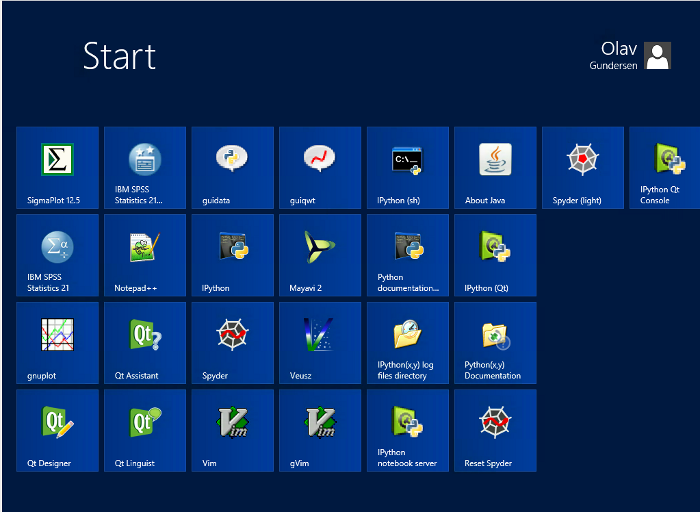Click the user account picture
The image size is (700, 512).
point(657,56)
